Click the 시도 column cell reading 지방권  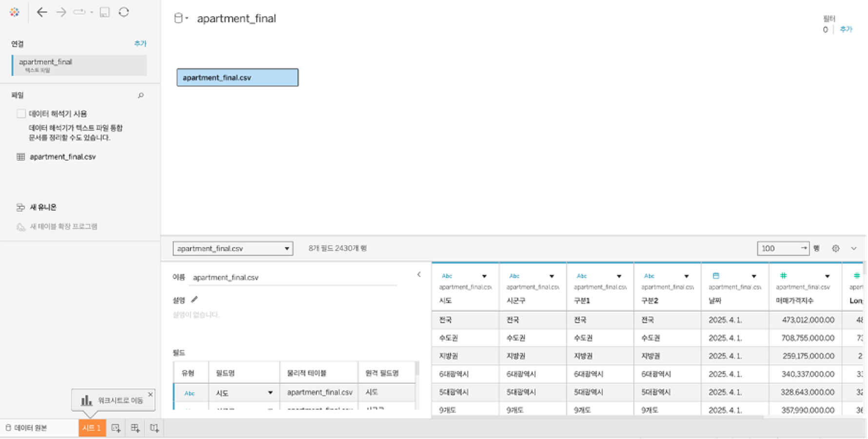coord(465,356)
